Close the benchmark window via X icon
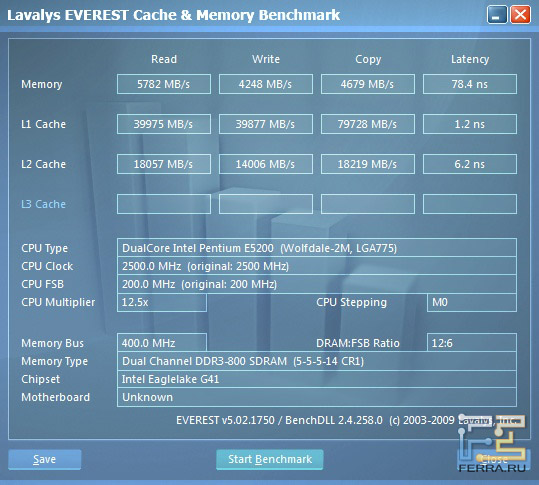 [520, 15]
